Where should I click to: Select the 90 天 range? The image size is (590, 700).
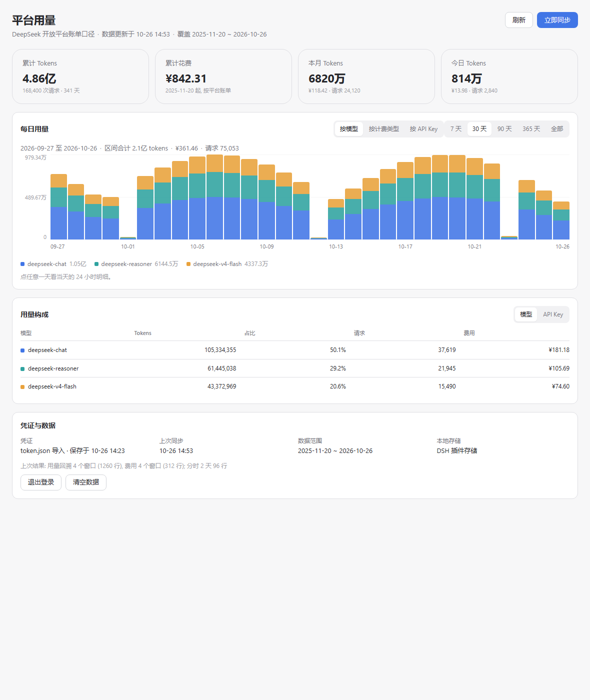click(x=504, y=129)
